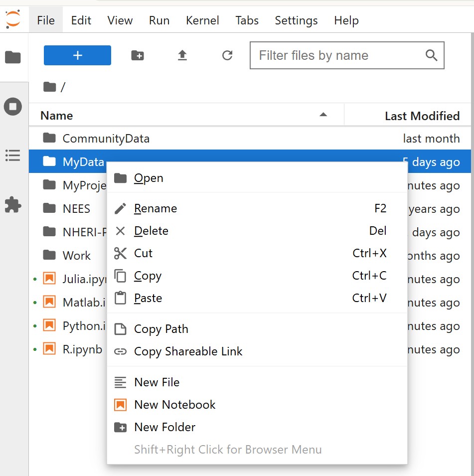Click the new folder toolbar icon
The width and height of the screenshot is (474, 476).
tap(138, 55)
